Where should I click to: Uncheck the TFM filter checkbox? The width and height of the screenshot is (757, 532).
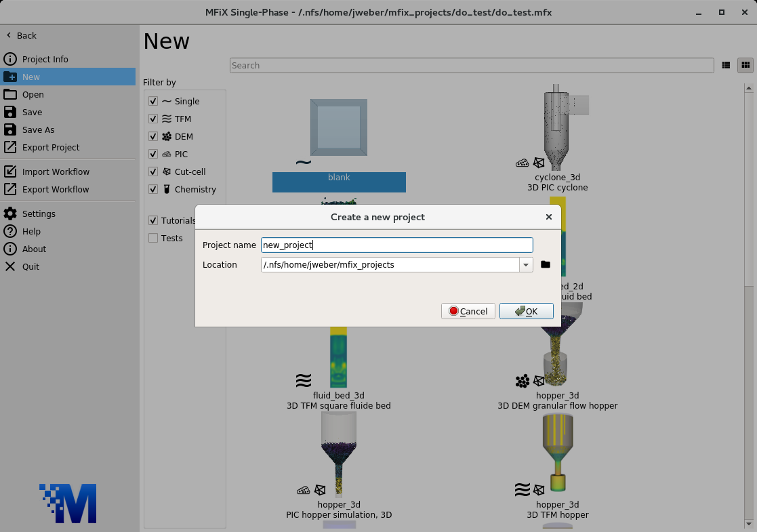click(x=153, y=119)
